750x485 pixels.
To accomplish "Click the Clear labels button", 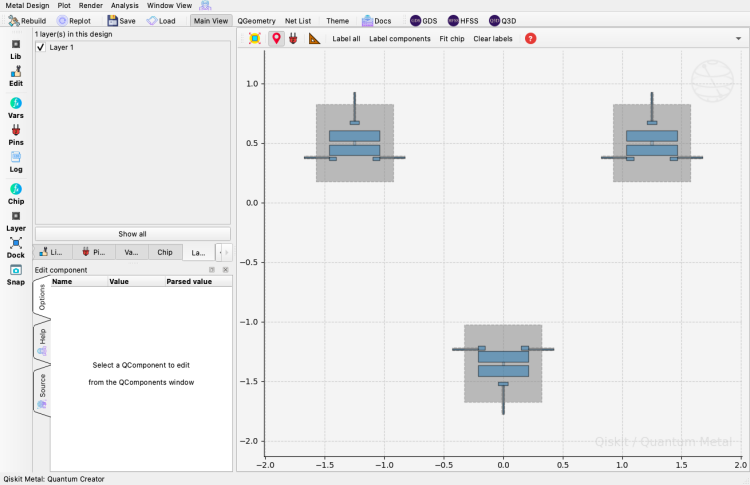I will [x=493, y=39].
